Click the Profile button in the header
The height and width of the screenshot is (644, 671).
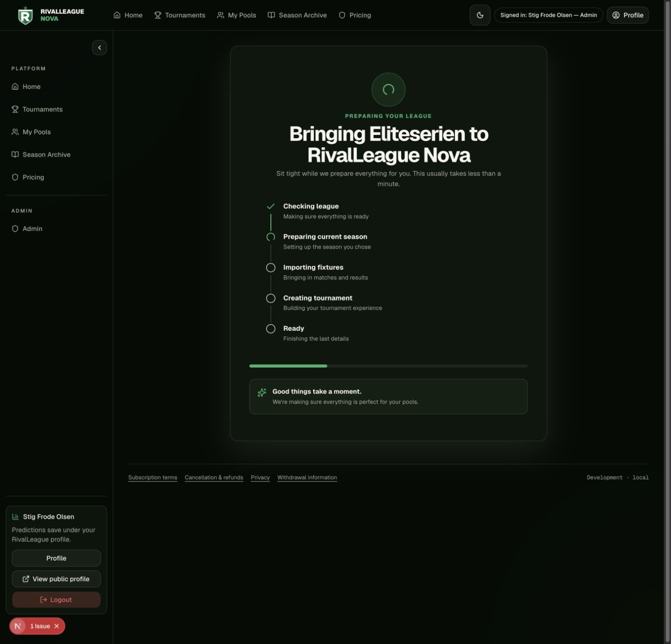tap(628, 15)
